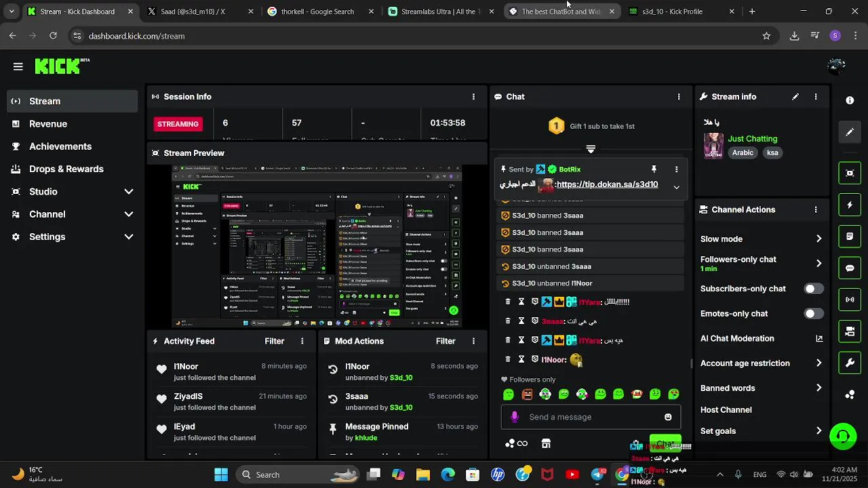Open Set goals settings

tap(762, 431)
